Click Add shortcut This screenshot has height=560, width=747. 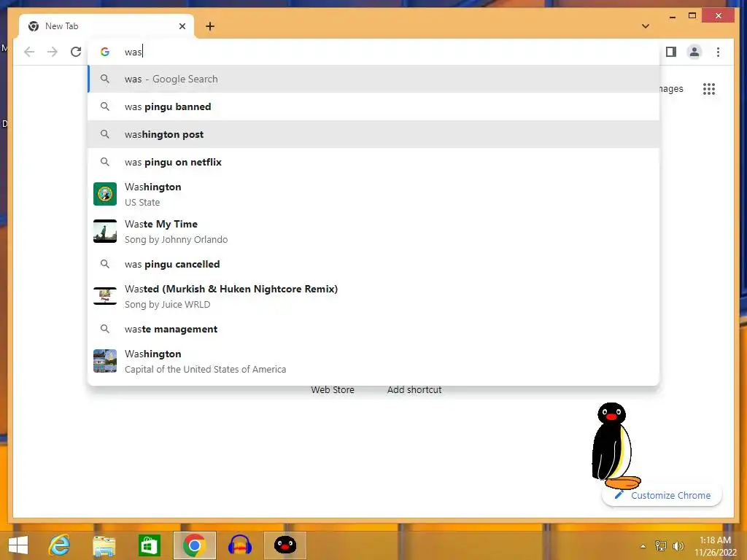[x=414, y=390]
